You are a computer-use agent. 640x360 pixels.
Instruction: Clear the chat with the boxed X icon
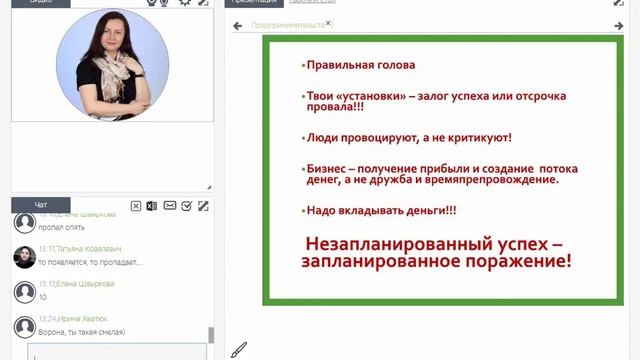click(x=136, y=206)
